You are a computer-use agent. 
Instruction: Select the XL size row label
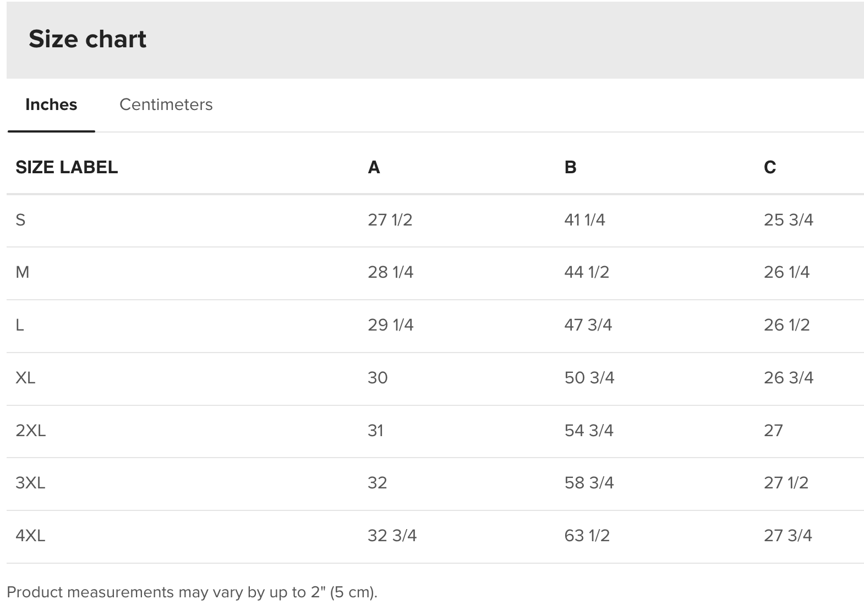coord(25,378)
